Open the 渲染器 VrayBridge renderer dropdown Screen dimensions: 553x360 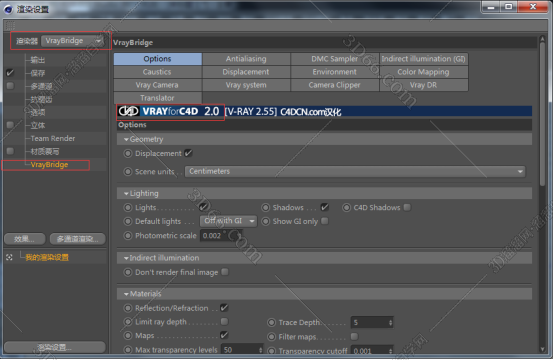73,41
